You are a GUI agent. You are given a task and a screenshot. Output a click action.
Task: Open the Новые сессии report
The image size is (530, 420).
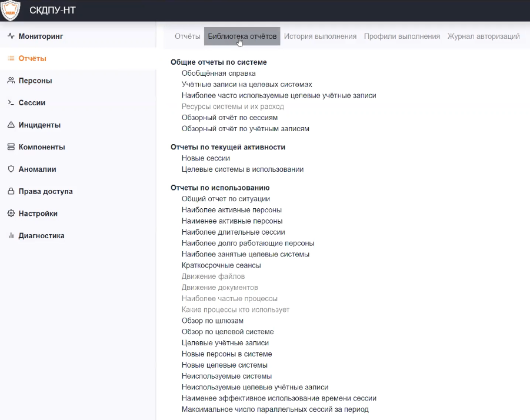coord(206,158)
